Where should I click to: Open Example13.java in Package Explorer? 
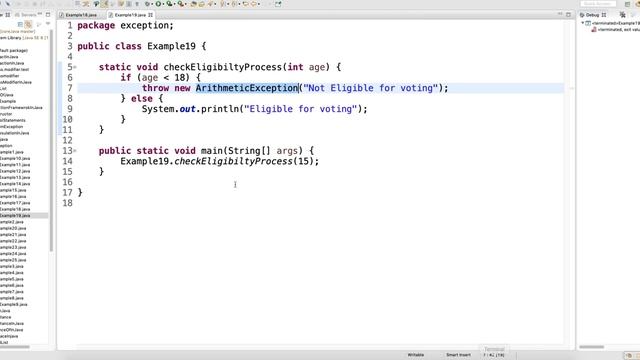15,178
